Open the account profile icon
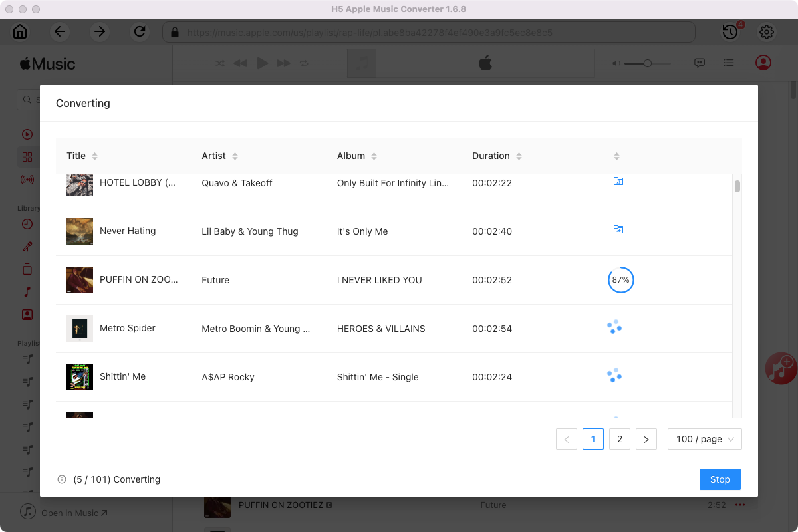 tap(763, 63)
